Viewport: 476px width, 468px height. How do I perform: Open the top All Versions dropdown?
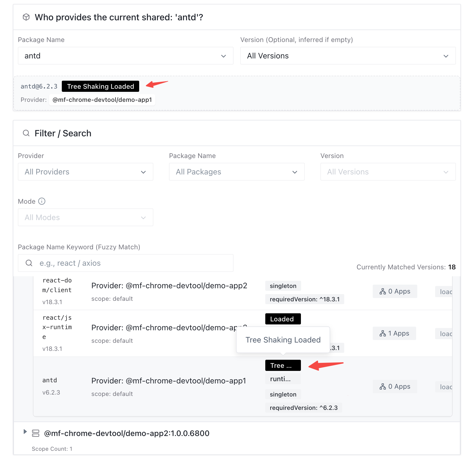(x=348, y=56)
